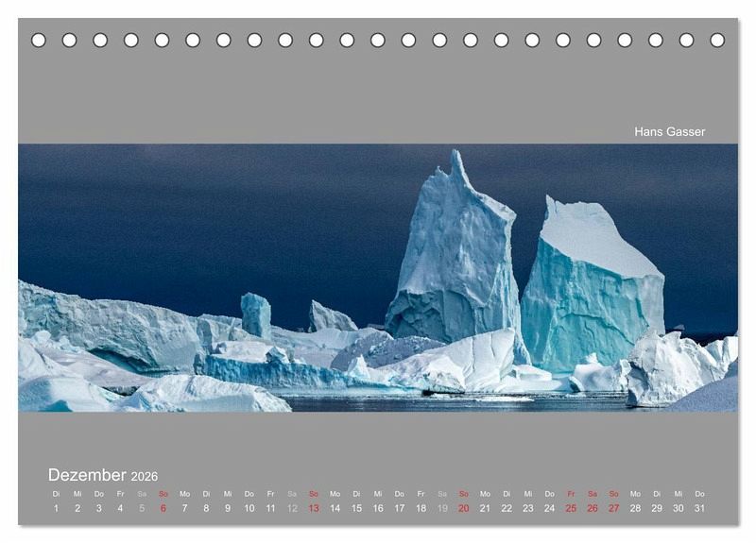Click the photographer name Hans Gasser
756x543 pixels.
tap(669, 132)
